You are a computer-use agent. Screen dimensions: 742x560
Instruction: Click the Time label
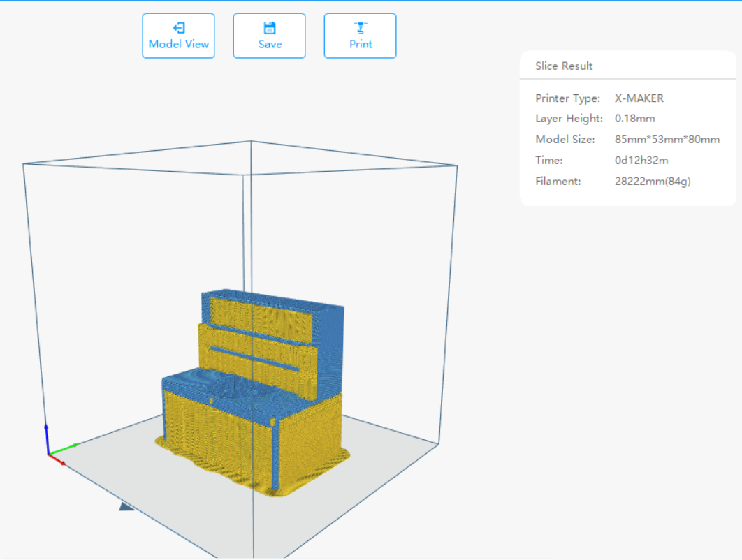coord(549,161)
